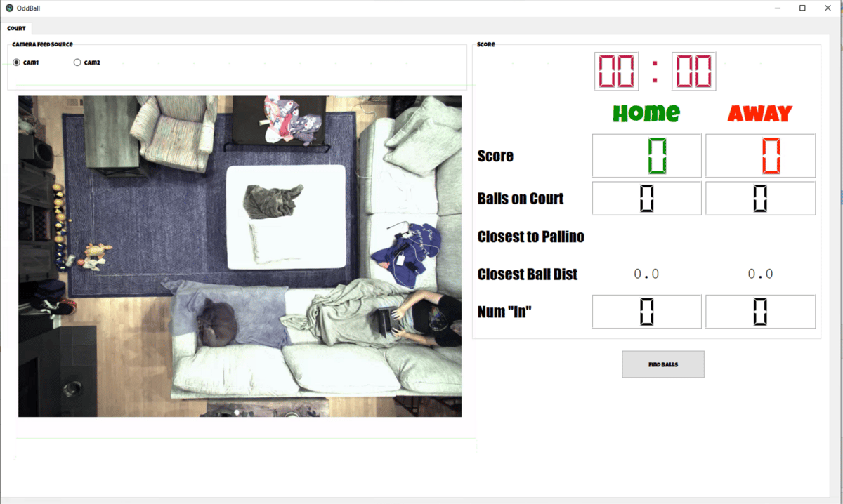Click the Home closest ball distance value
843x504 pixels.
click(x=646, y=274)
